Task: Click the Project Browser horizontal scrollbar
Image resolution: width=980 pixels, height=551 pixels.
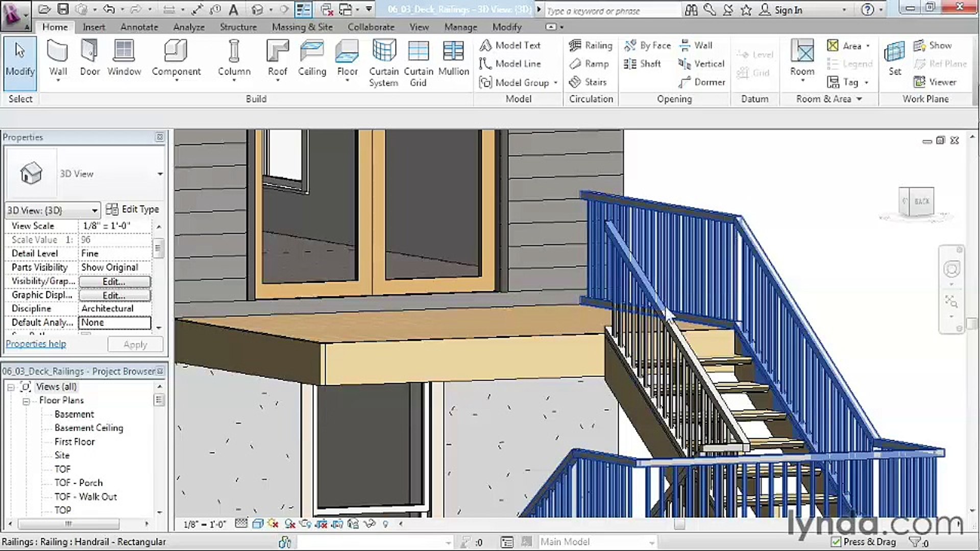Action: (68, 524)
